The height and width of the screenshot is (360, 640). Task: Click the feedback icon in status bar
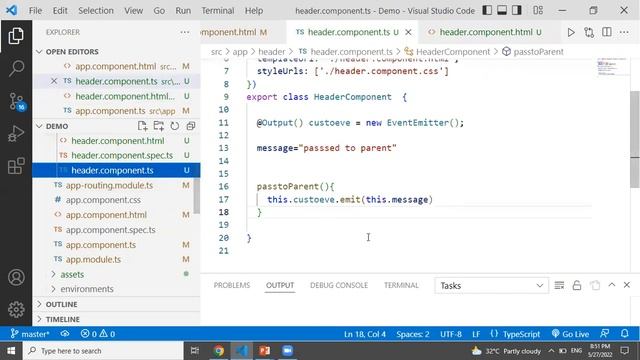point(605,333)
